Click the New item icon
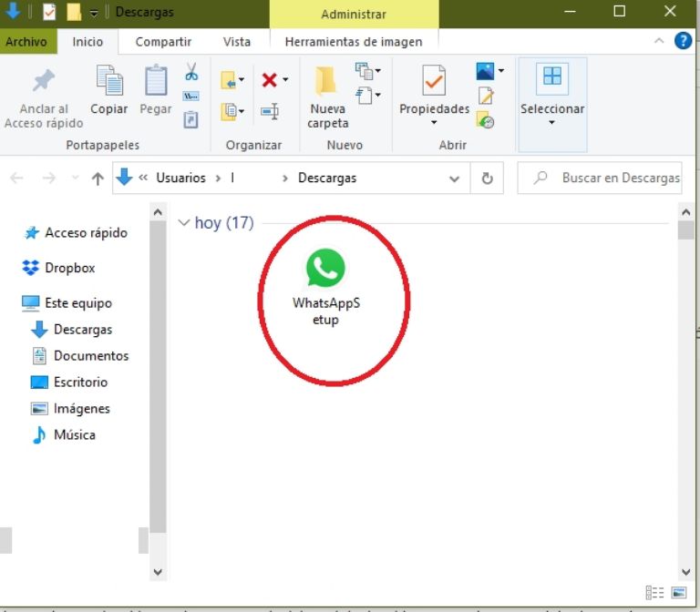This screenshot has height=612, width=700. [364, 70]
